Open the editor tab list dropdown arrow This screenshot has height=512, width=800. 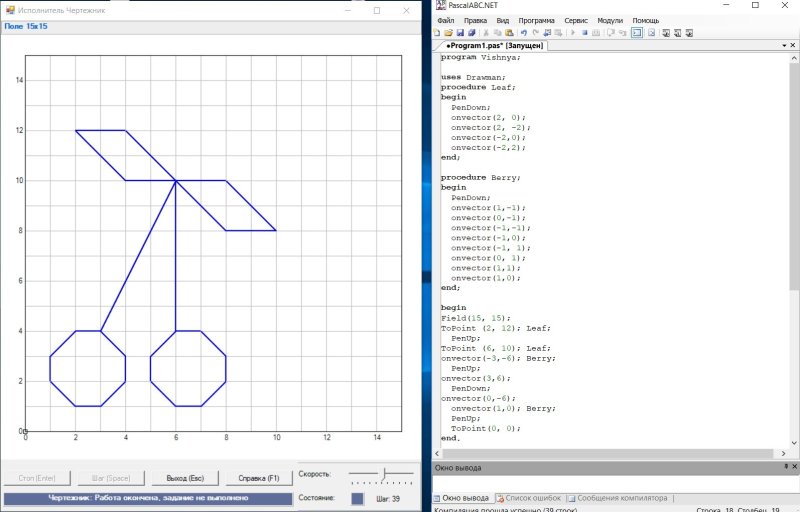click(x=783, y=46)
